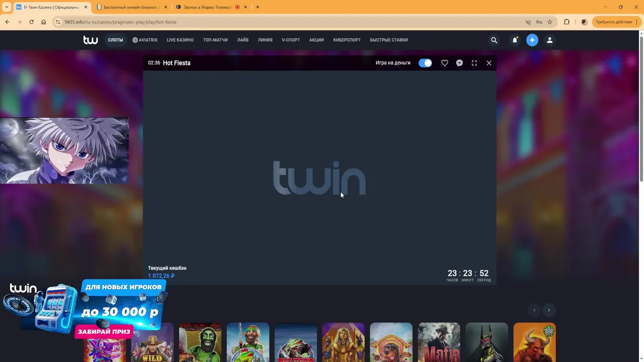Go back in browser history
Screen dimensions: 644x362
click(x=7, y=22)
